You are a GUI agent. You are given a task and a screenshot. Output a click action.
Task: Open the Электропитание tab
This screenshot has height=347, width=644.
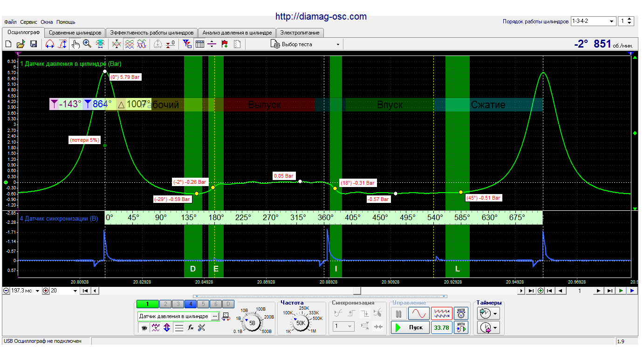[300, 33]
